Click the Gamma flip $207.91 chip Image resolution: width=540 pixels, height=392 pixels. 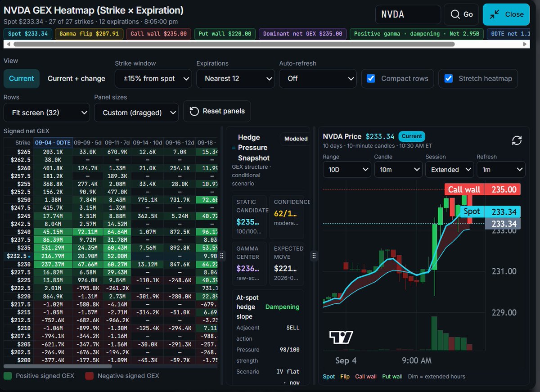point(89,34)
